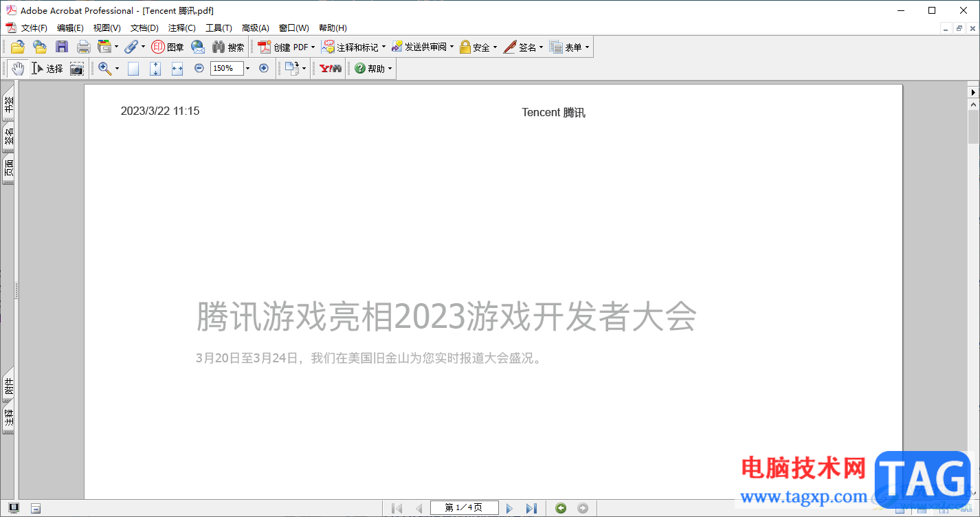The image size is (980, 517).
Task: Select the Hand tool
Action: click(x=18, y=68)
